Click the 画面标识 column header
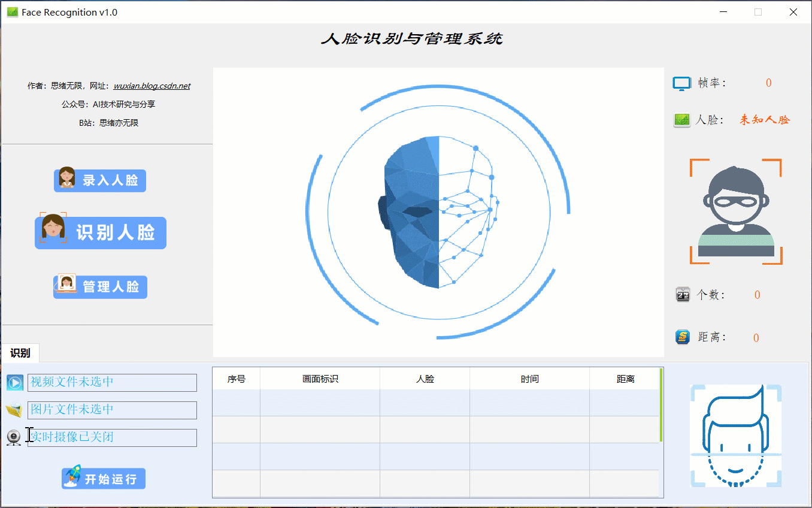This screenshot has height=508, width=812. click(320, 379)
